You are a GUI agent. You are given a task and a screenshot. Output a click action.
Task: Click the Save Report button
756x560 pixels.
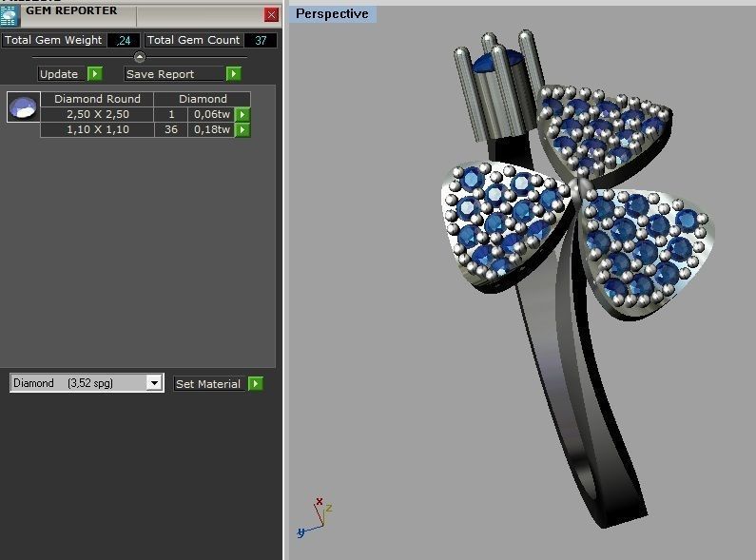pyautogui.click(x=175, y=74)
